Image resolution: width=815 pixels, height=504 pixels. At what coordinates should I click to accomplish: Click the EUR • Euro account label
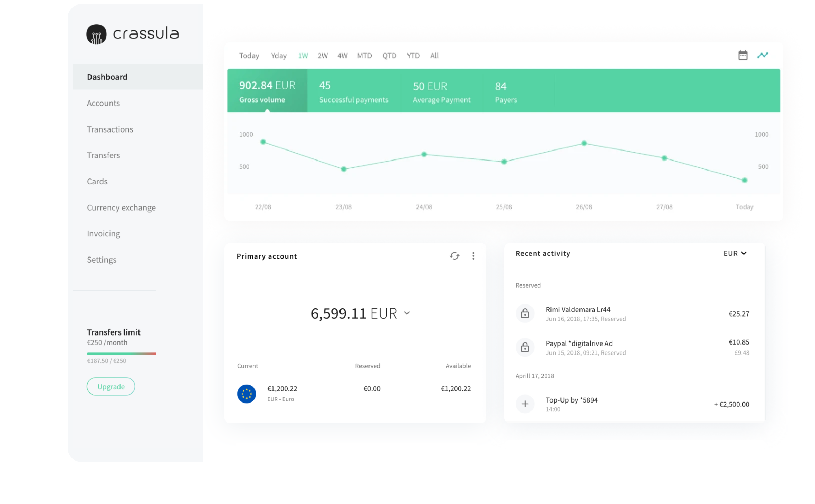click(280, 399)
